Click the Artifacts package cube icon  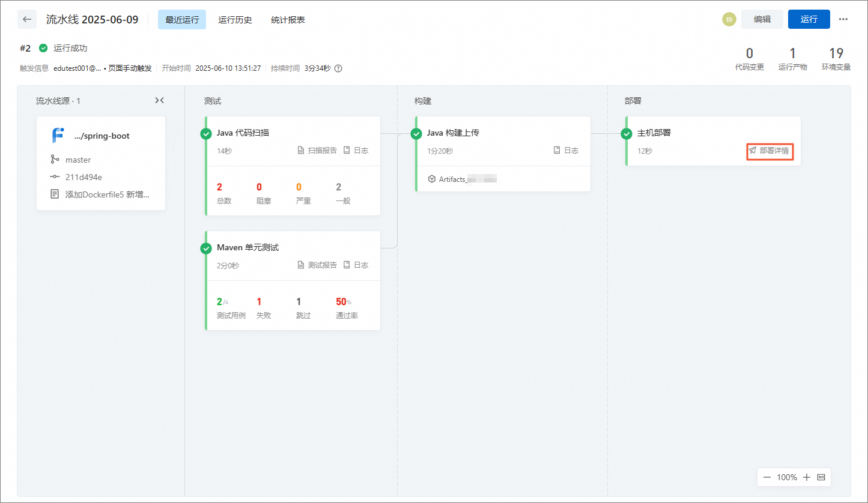(431, 179)
